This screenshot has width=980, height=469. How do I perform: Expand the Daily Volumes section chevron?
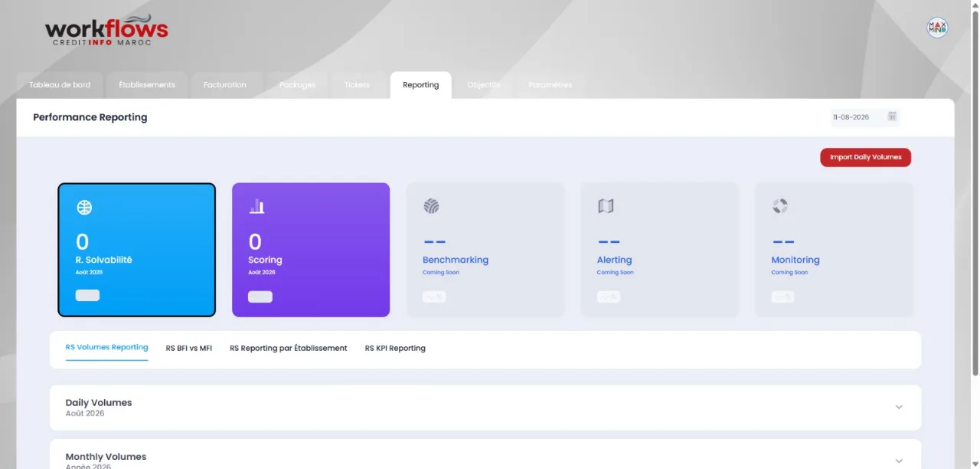[x=899, y=407]
